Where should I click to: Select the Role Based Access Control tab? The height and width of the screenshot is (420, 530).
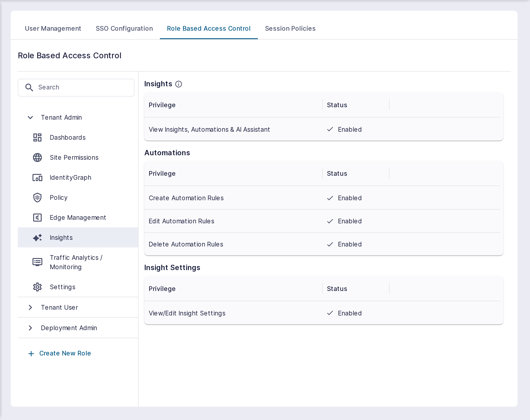(208, 28)
